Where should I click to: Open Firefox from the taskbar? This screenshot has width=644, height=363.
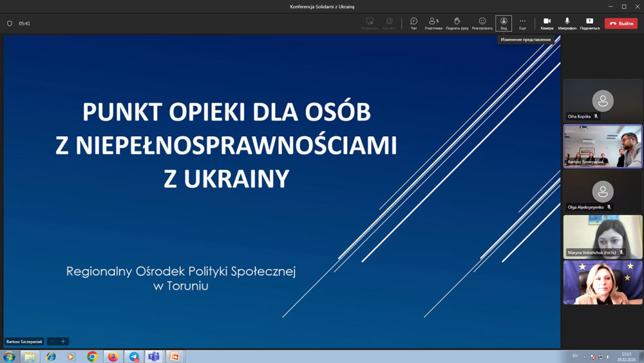113,357
